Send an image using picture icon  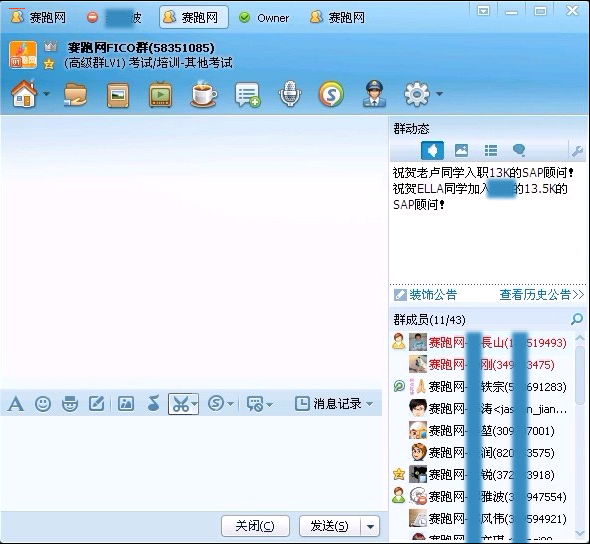pyautogui.click(x=126, y=404)
